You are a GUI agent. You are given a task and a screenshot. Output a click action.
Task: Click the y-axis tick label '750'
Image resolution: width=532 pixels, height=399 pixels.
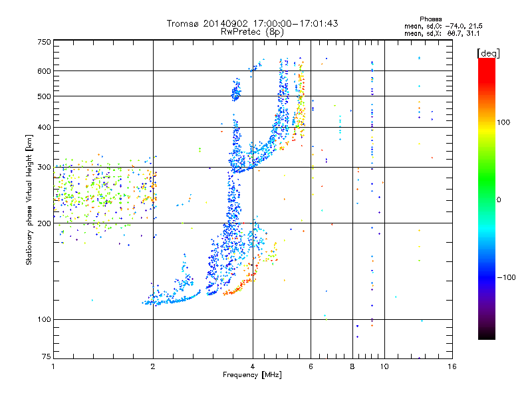click(x=44, y=42)
